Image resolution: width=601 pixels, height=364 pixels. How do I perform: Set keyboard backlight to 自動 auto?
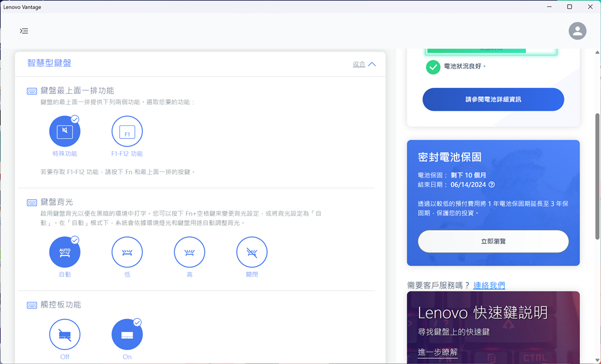(65, 252)
